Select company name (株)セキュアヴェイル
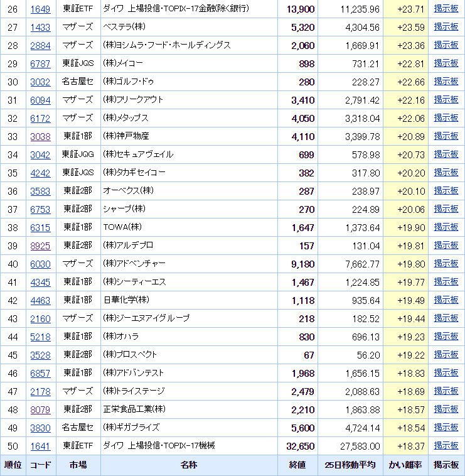This screenshot has width=465, height=476. tap(138, 154)
